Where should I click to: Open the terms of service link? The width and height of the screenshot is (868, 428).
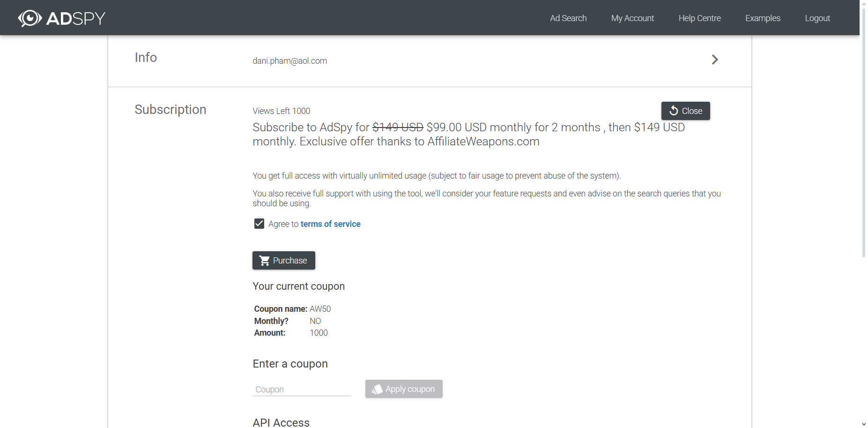click(330, 224)
